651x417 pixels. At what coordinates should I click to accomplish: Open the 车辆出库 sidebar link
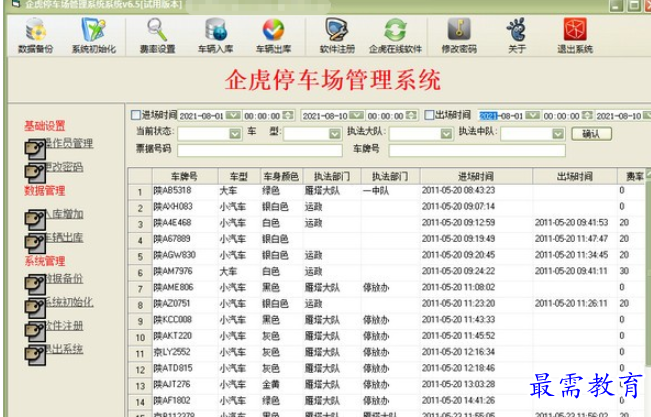coord(64,237)
